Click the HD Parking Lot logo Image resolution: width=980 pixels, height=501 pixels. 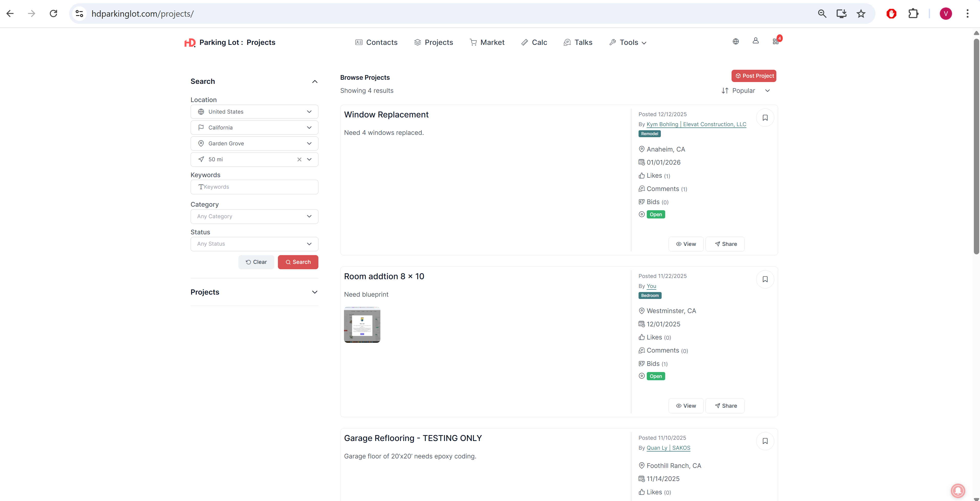coord(190,43)
